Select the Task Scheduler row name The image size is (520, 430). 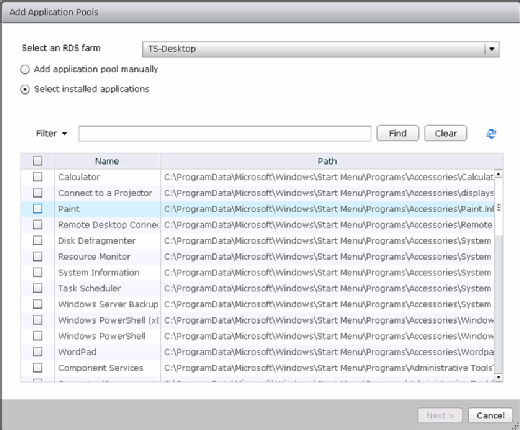point(90,288)
